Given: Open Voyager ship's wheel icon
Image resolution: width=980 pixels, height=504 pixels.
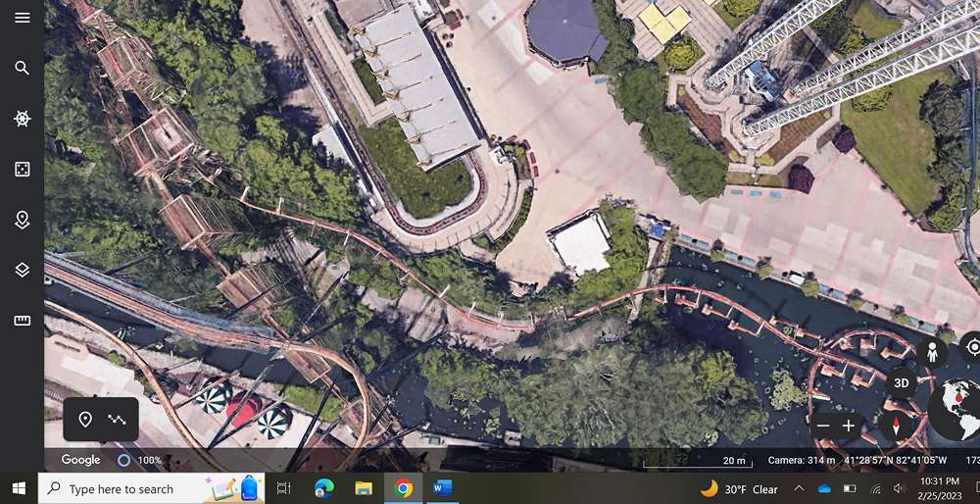Looking at the screenshot, I should (x=22, y=119).
